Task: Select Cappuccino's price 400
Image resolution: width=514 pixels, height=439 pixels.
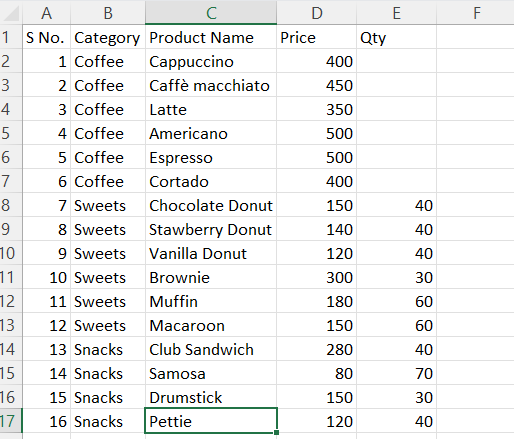Action: click(316, 61)
